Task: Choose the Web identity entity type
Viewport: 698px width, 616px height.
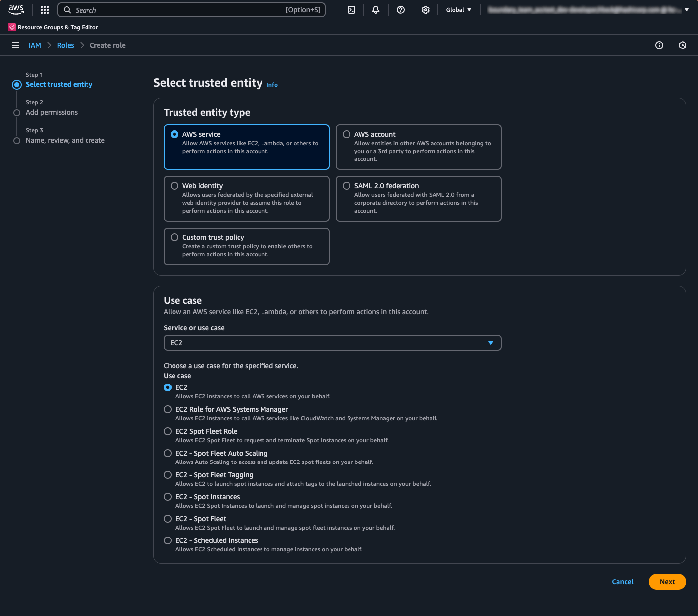Action: 247,199
